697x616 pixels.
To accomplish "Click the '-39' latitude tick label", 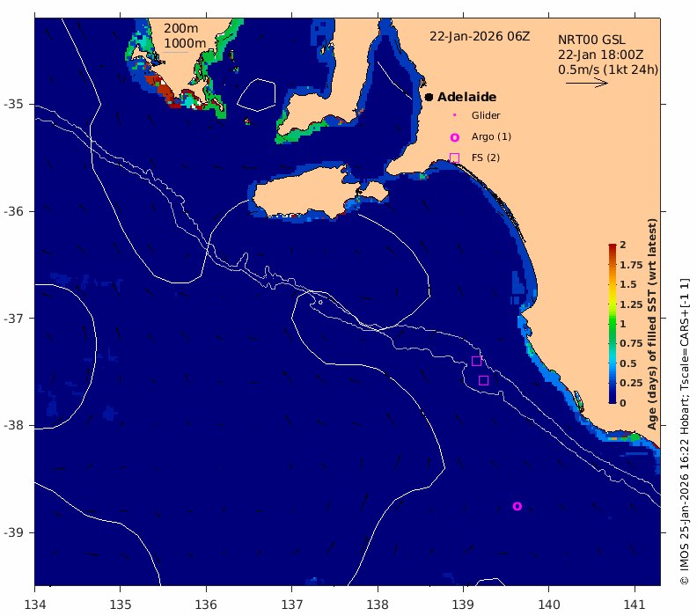I will tap(13, 532).
